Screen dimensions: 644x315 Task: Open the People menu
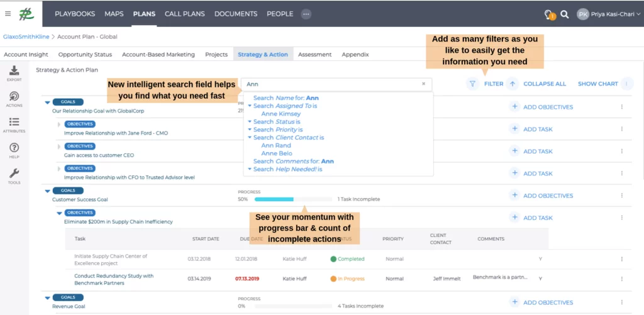[280, 14]
